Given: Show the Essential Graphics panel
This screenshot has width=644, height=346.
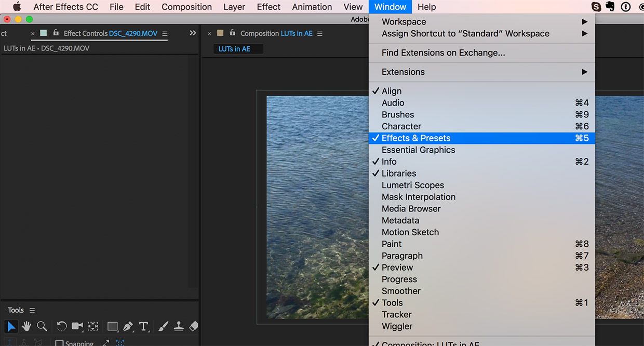Looking at the screenshot, I should pos(482,150).
